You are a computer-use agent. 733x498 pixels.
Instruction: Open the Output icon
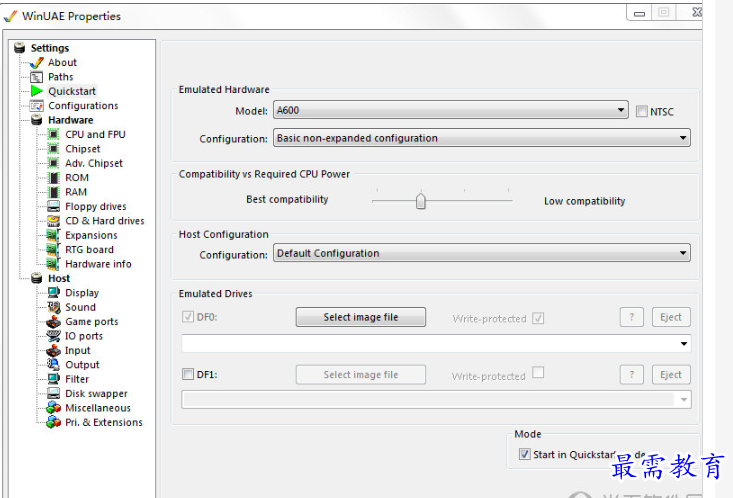tap(54, 365)
